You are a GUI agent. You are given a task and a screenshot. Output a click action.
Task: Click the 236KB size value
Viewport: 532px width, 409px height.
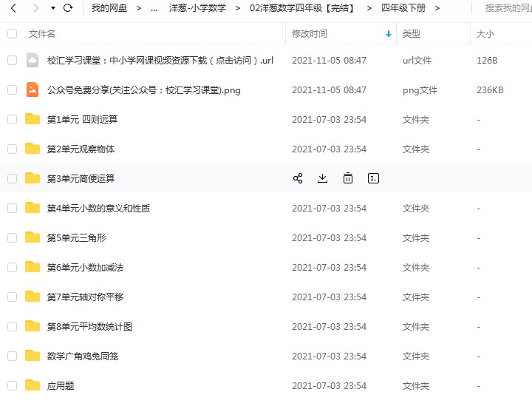click(x=490, y=90)
